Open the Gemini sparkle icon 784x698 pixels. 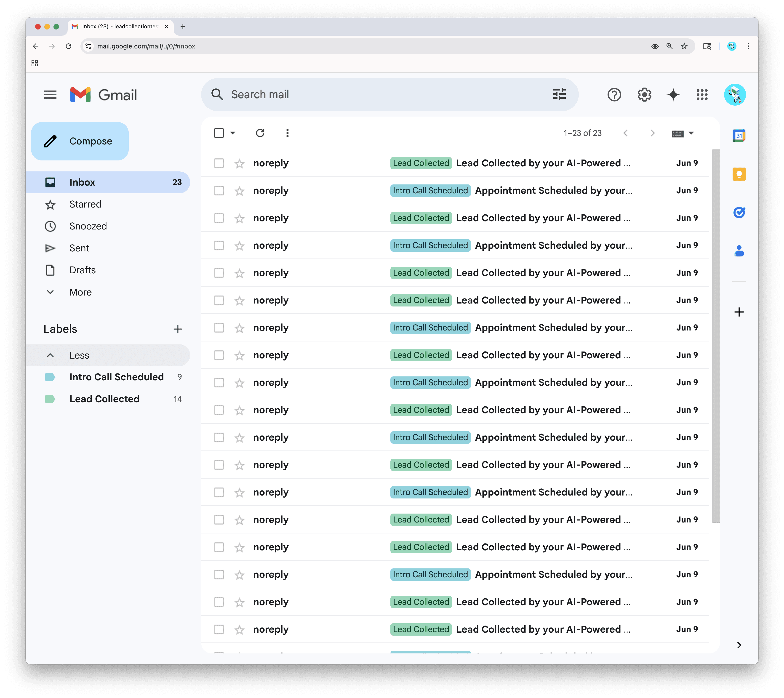673,95
